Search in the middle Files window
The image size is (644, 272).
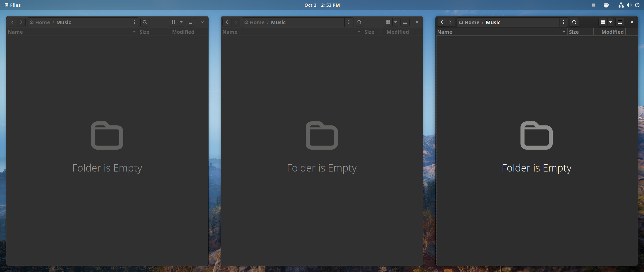pos(359,22)
